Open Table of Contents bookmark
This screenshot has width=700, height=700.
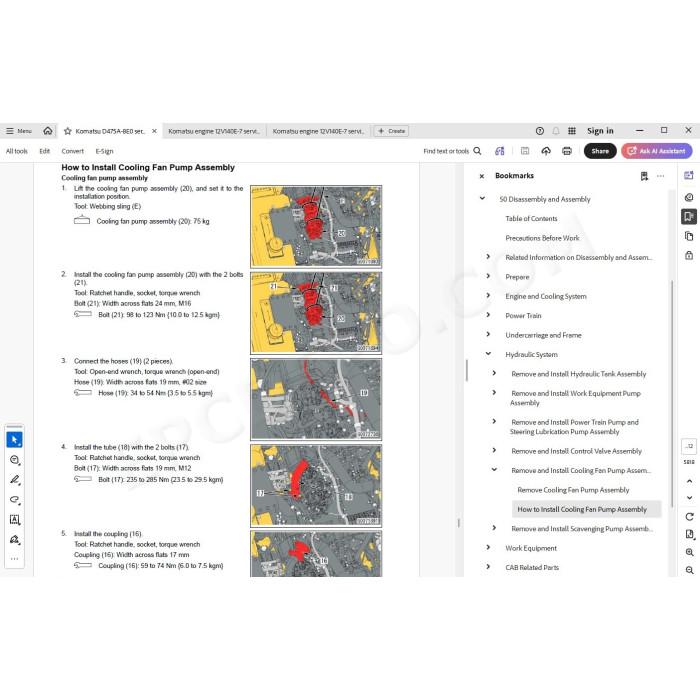pyautogui.click(x=531, y=219)
